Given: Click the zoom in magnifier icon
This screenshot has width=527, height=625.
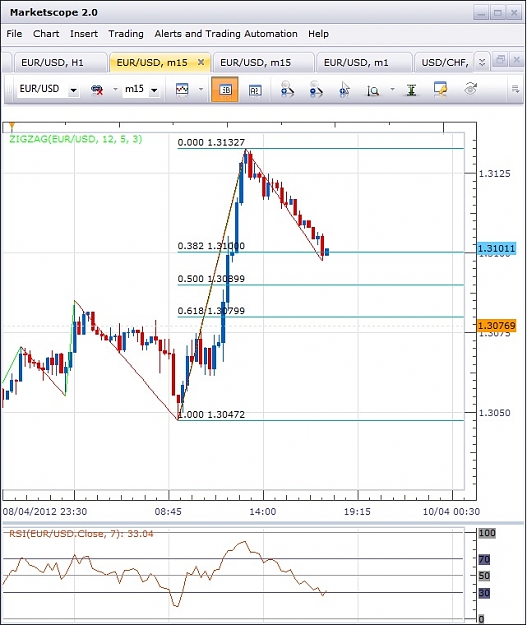Looking at the screenshot, I should (287, 89).
